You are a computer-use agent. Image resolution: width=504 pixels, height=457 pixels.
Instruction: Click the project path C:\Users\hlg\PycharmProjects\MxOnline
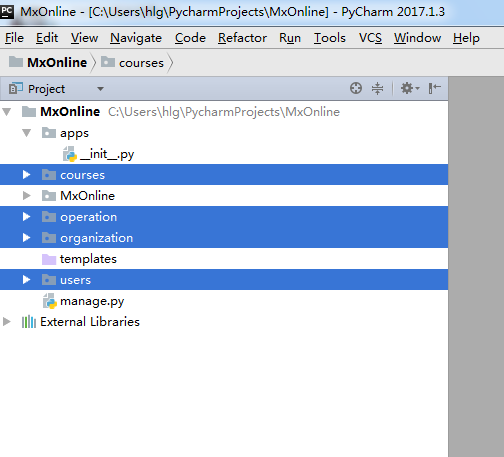224,112
